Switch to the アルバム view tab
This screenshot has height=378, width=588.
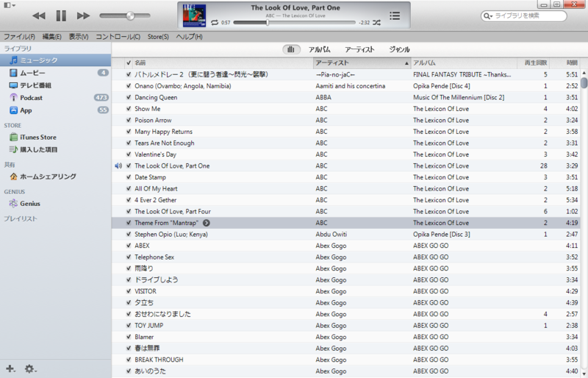pos(319,49)
